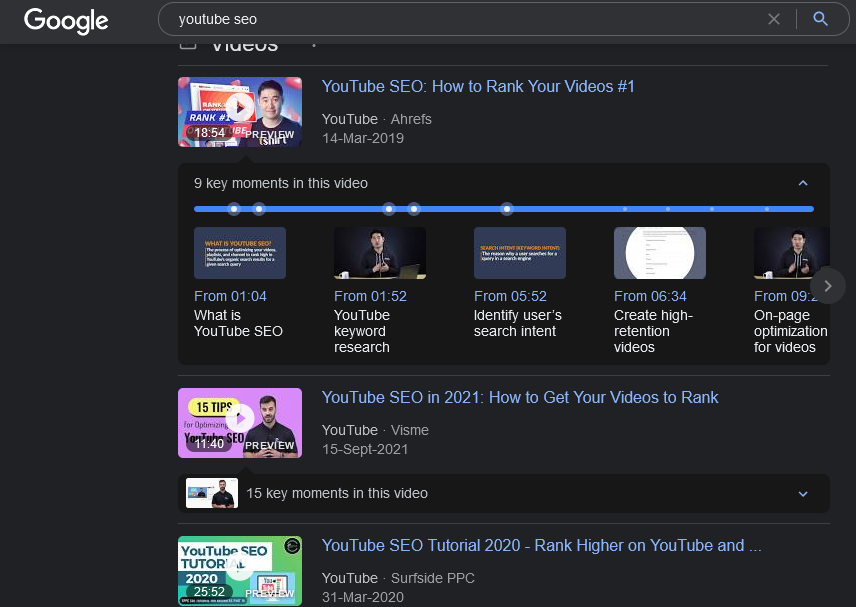
Task: Click 'From 05:52' timestamp link
Action: point(510,296)
